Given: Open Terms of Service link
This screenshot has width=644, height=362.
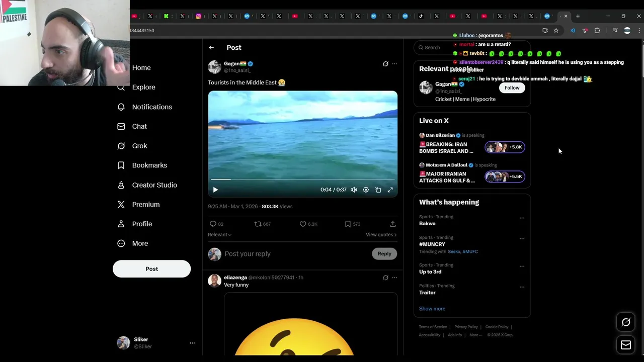Looking at the screenshot, I should coord(433,327).
